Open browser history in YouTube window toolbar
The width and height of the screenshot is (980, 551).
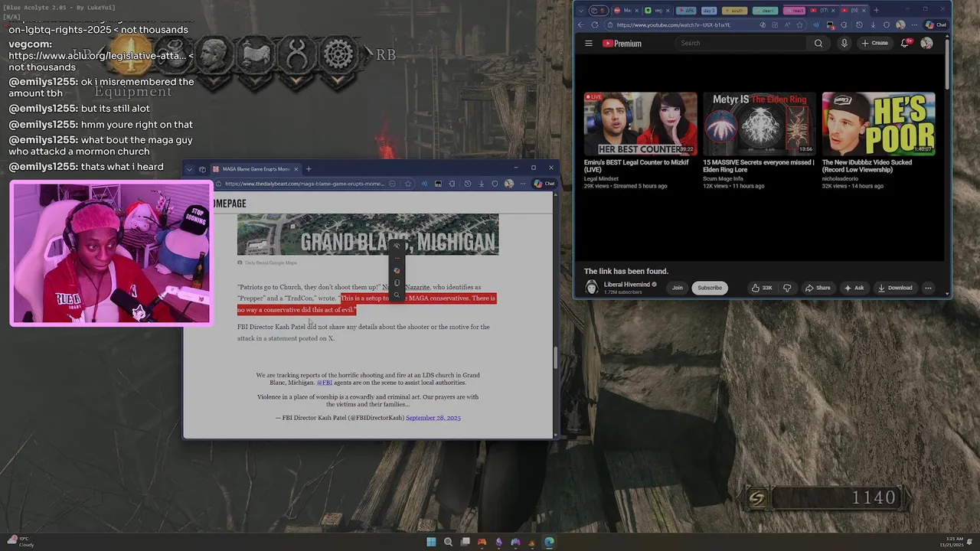859,24
